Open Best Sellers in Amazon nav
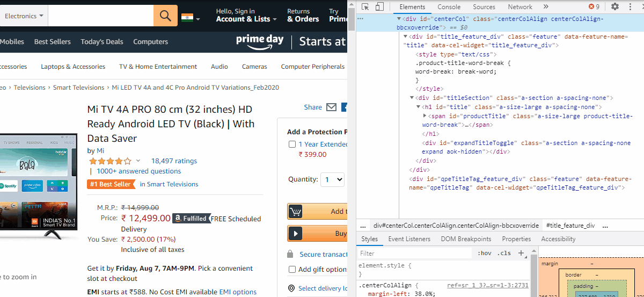 tap(52, 41)
